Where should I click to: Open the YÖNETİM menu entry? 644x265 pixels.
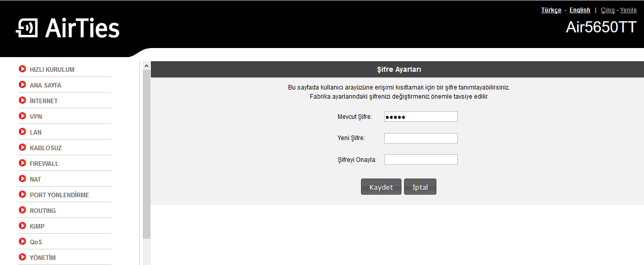[43, 258]
